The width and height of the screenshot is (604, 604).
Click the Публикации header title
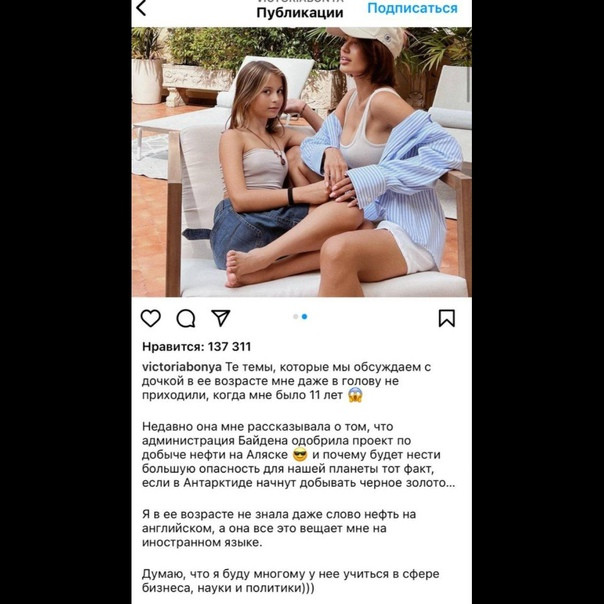click(300, 13)
